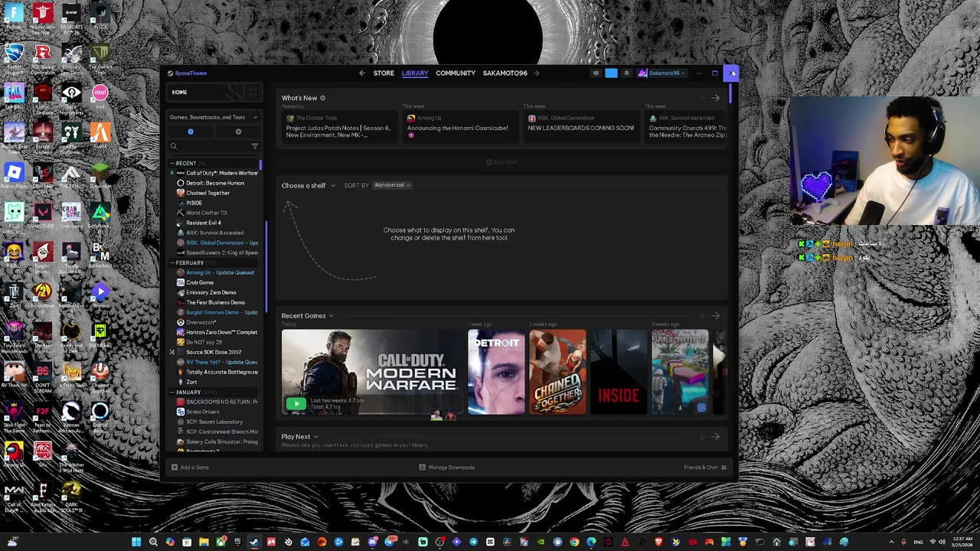Click the Among Us news icon
Viewport: 980px width, 551px height.
click(411, 119)
